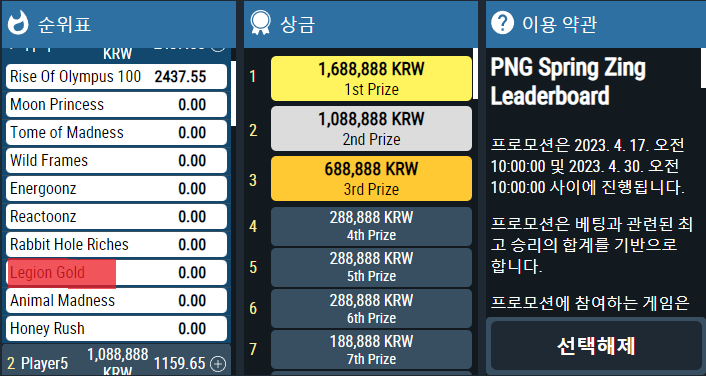Image resolution: width=706 pixels, height=376 pixels.
Task: Select the 6th Prize card
Action: [371, 308]
